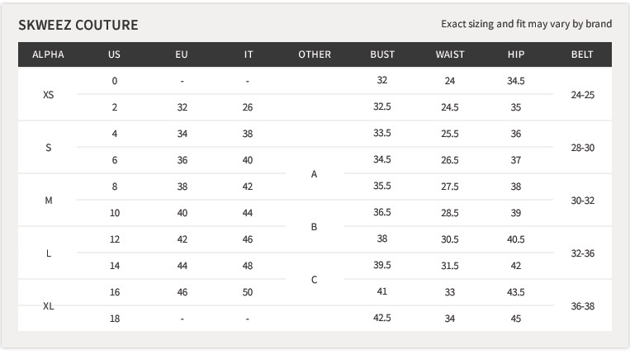Select hip measurement 40.5 cell
This screenshot has width=630, height=364.
tap(516, 239)
